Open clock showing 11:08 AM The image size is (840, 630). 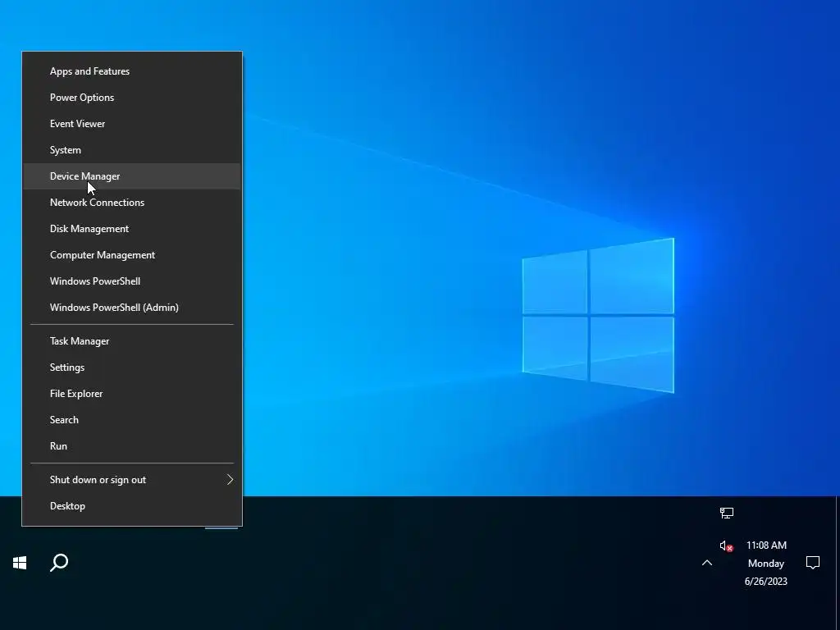tap(766, 563)
